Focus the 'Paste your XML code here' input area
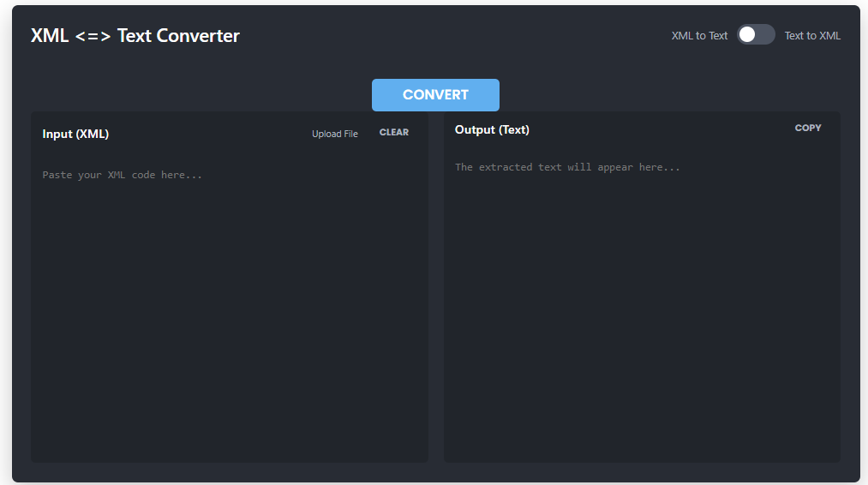868x485 pixels. click(229, 308)
